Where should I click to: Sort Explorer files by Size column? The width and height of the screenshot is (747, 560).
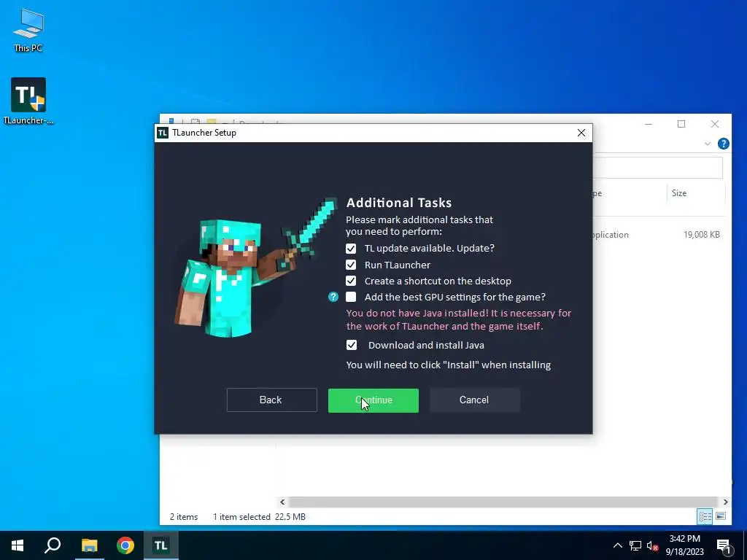tap(695, 193)
